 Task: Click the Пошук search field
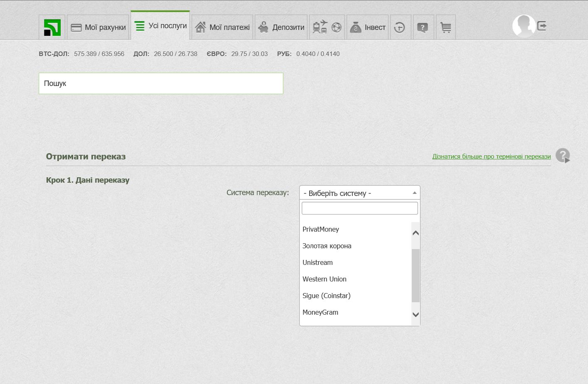(x=161, y=83)
